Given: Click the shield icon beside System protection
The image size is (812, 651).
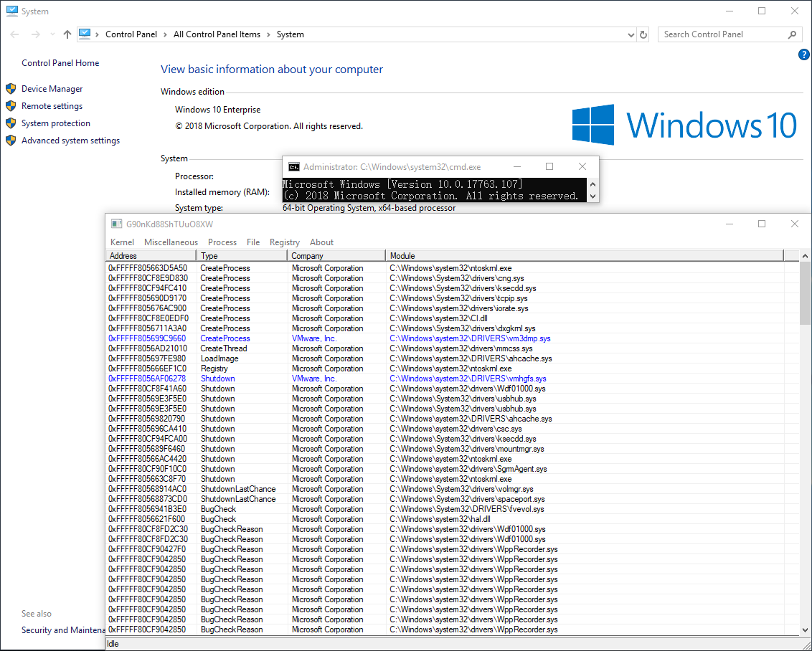Looking at the screenshot, I should coord(11,123).
